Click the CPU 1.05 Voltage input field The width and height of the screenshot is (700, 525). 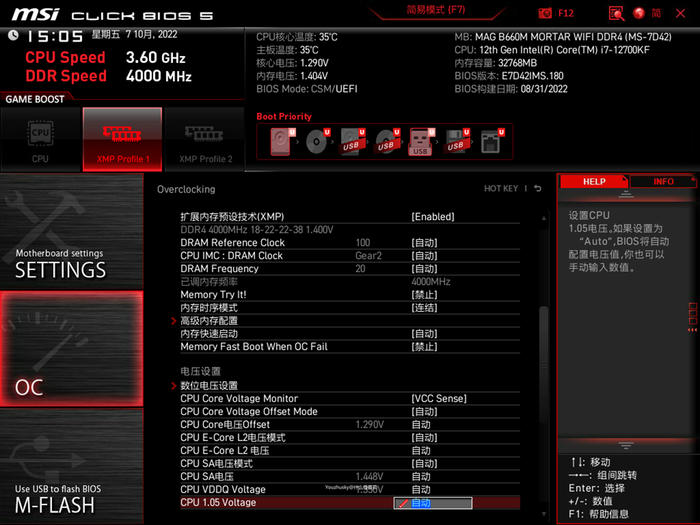coord(433,503)
